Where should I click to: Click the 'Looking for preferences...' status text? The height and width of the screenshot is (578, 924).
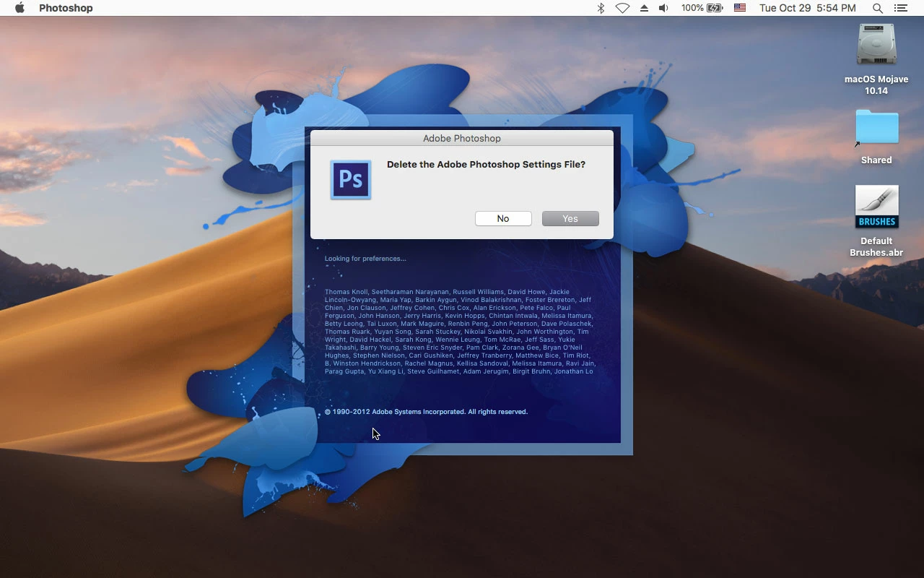(365, 259)
